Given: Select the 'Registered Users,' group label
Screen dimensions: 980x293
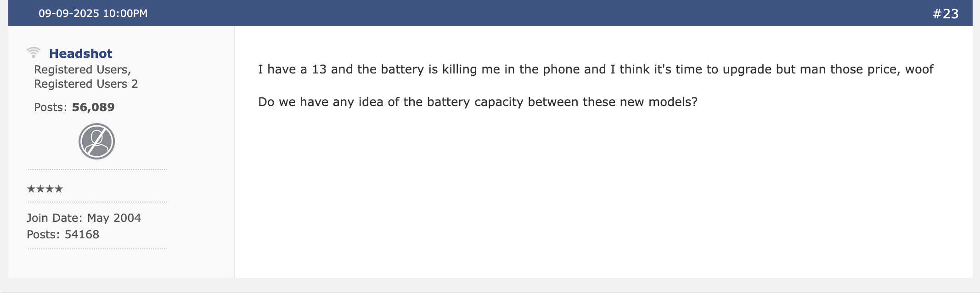Looking at the screenshot, I should [x=83, y=70].
